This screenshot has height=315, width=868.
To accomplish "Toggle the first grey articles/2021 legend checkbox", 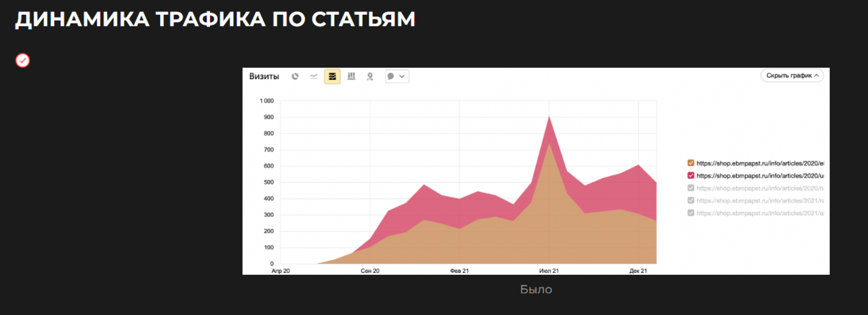I will point(691,200).
